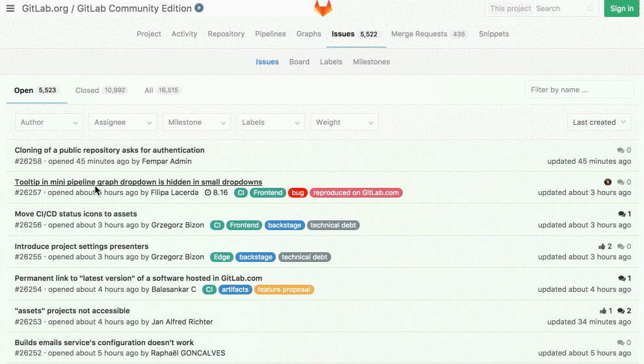Go to the Project tab
The image size is (644, 364).
(x=149, y=34)
